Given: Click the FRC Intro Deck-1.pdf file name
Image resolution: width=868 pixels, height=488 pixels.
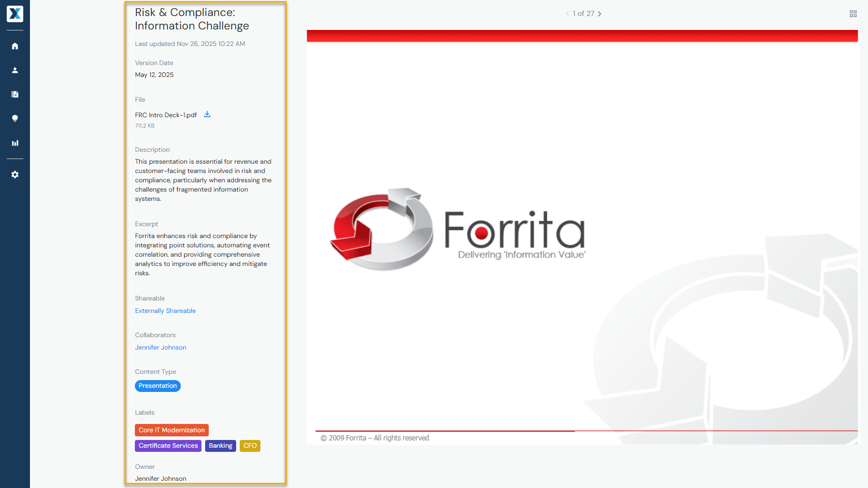Looking at the screenshot, I should [166, 115].
